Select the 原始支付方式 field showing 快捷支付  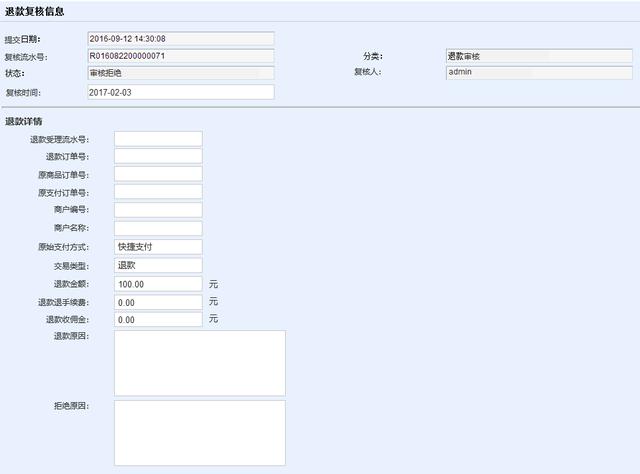tap(158, 247)
